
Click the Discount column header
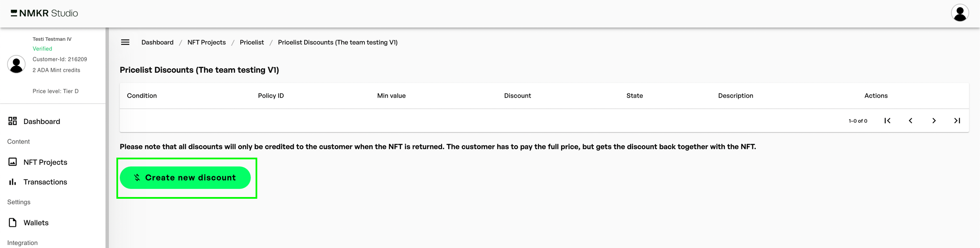[x=517, y=96]
